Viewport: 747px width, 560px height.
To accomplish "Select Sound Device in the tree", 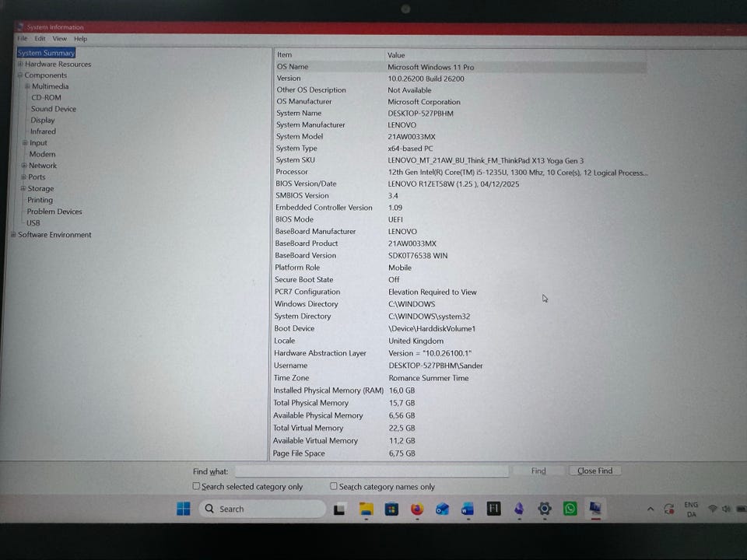I will tap(54, 109).
